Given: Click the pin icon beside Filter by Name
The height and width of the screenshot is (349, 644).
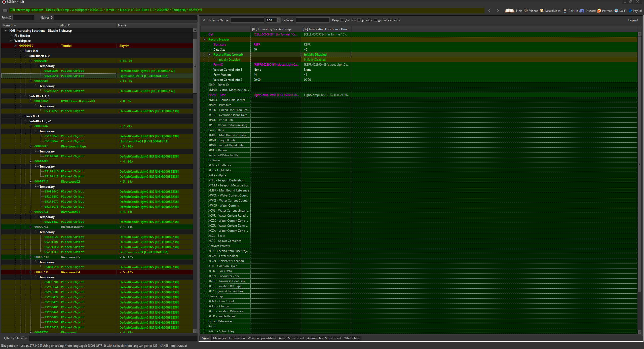Looking at the screenshot, I should 204,20.
